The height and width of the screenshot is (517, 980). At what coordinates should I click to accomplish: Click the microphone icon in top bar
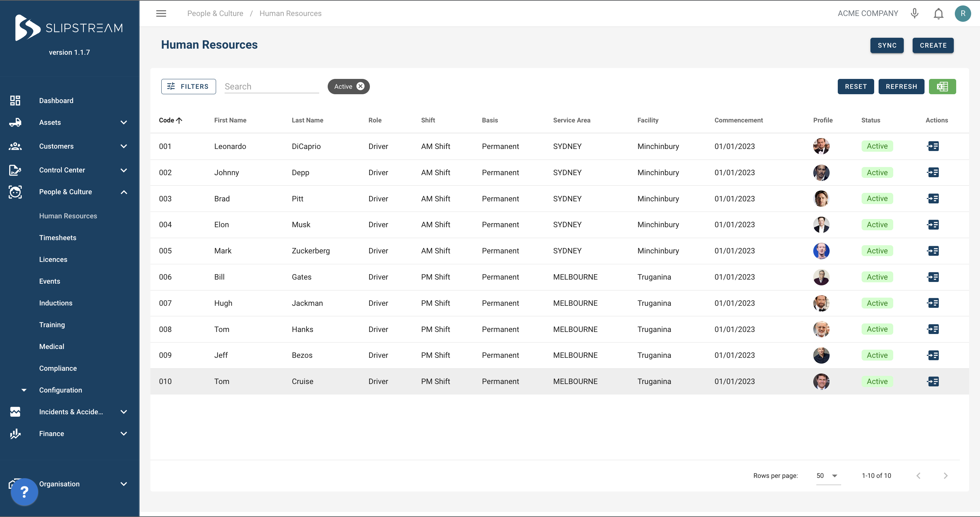[x=915, y=13]
